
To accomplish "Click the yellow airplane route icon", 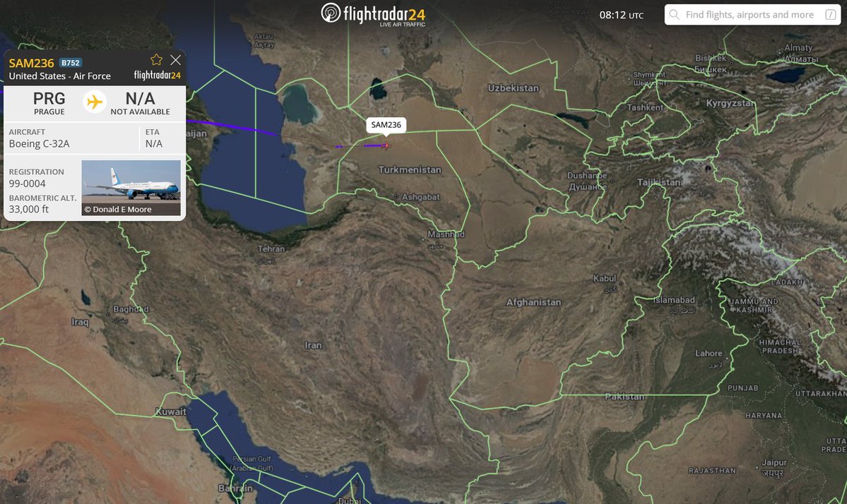I will tap(95, 102).
